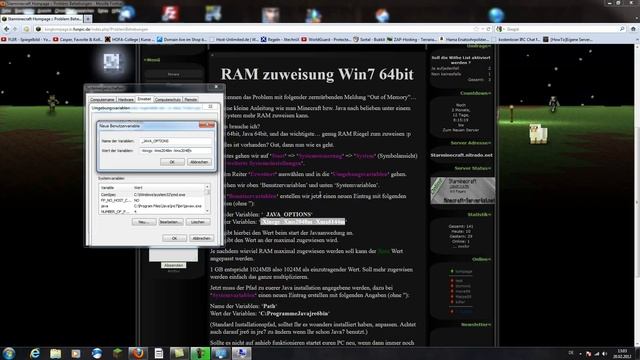Click the Windows Start orb

coord(9,353)
